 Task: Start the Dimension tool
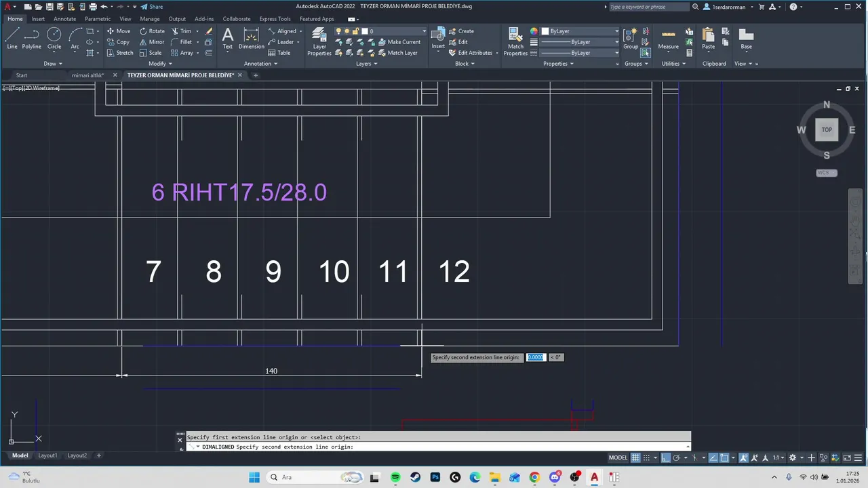(x=252, y=38)
